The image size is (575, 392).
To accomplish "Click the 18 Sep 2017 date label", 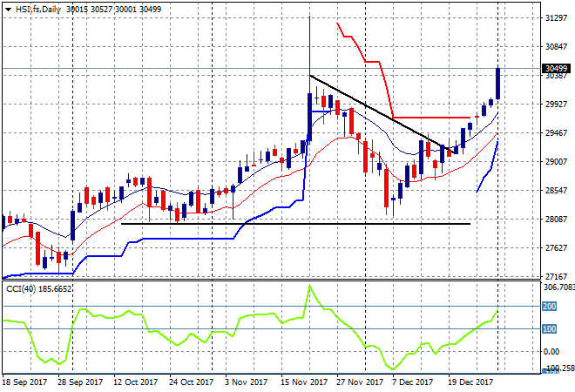I will (25, 382).
